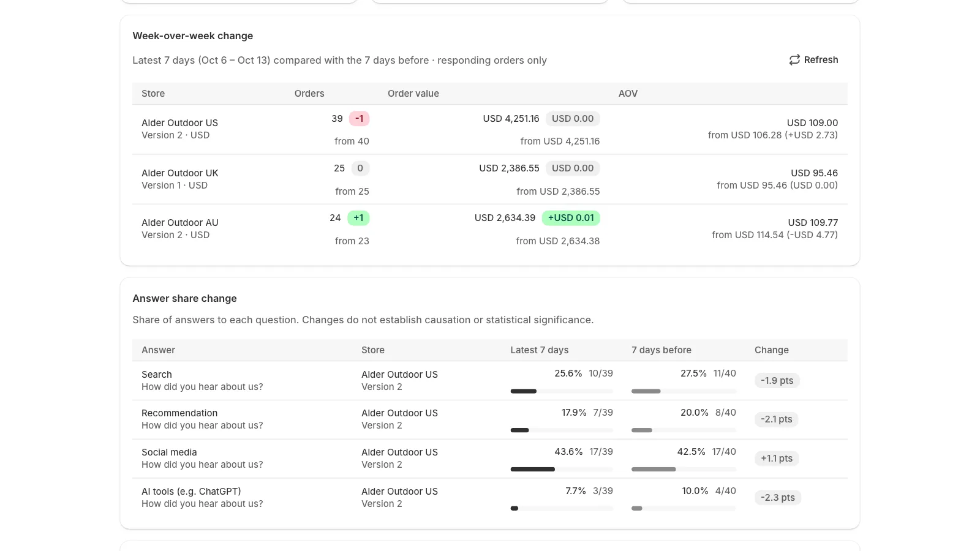The height and width of the screenshot is (551, 980).
Task: Click Alder Outdoor US store name in week-over-week table
Action: [x=179, y=123]
